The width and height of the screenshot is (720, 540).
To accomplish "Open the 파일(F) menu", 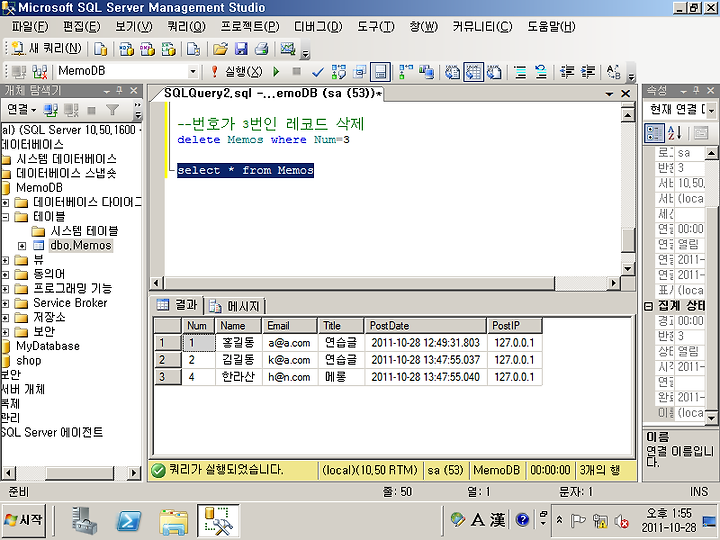I will point(30,27).
